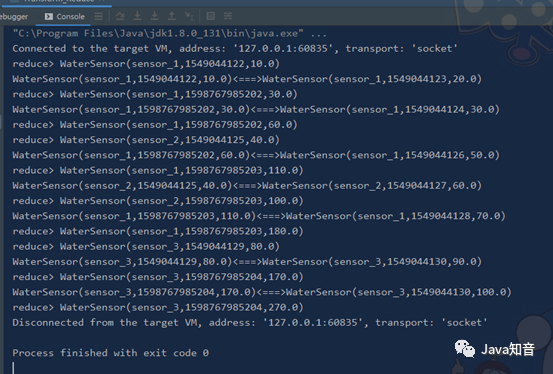This screenshot has width=553, height=374.
Task: Select line 'reduce> WaterSensor(sensor_3,1598767985204,170.0)'
Action: point(158,277)
